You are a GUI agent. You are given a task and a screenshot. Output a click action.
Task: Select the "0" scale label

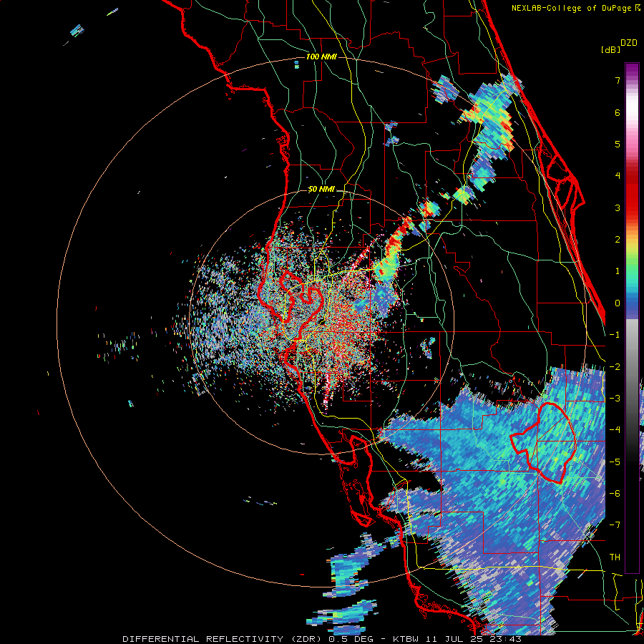[618, 303]
